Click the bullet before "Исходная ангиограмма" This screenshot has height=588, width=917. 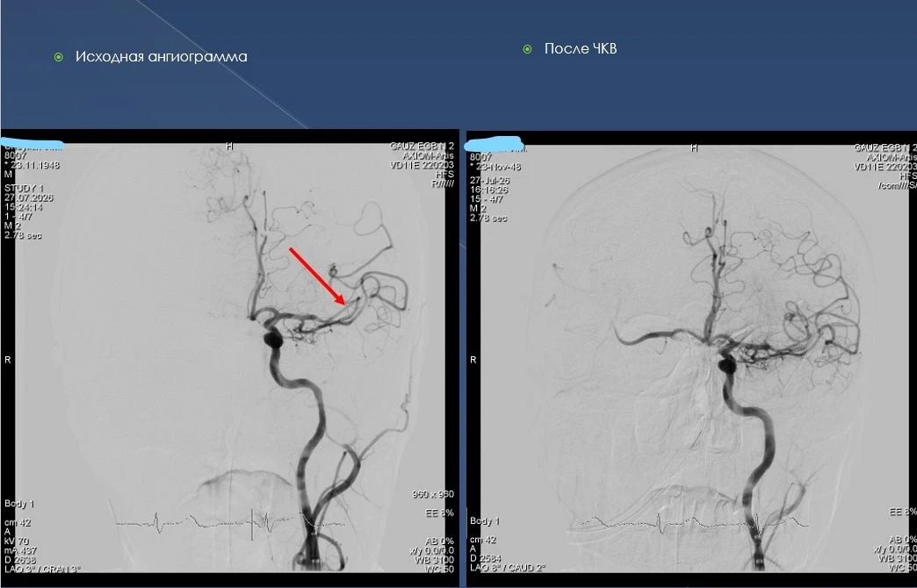59,57
